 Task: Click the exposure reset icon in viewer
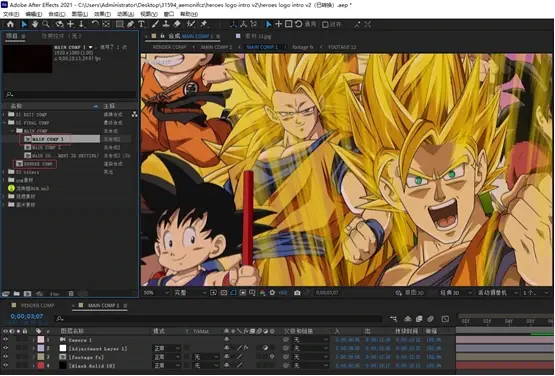pyautogui.click(x=272, y=293)
